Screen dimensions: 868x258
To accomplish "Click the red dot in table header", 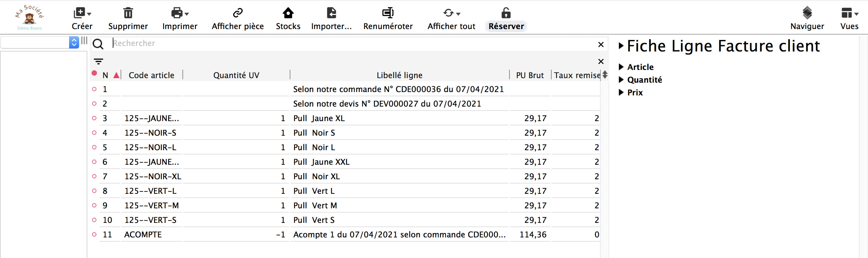I will pyautogui.click(x=94, y=73).
